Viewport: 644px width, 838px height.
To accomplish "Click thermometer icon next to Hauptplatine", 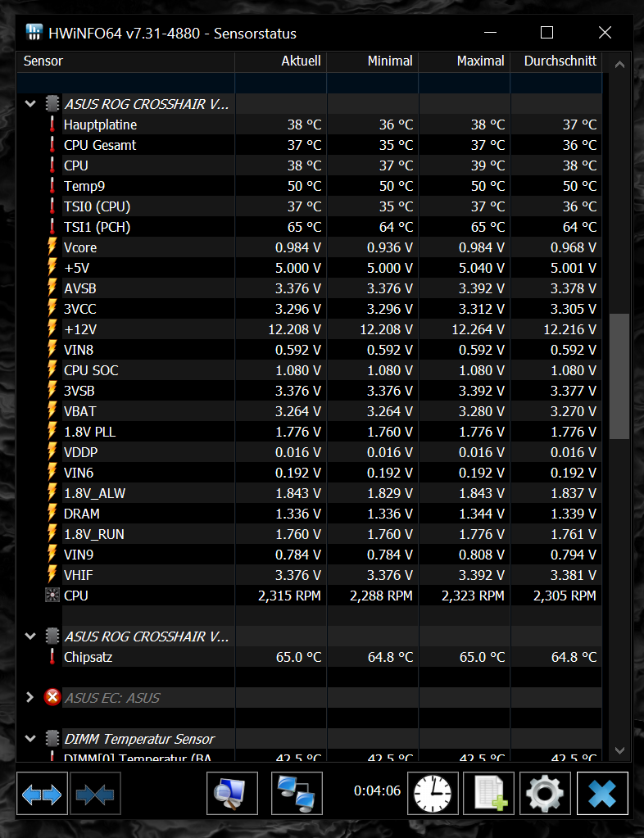I will pyautogui.click(x=52, y=125).
